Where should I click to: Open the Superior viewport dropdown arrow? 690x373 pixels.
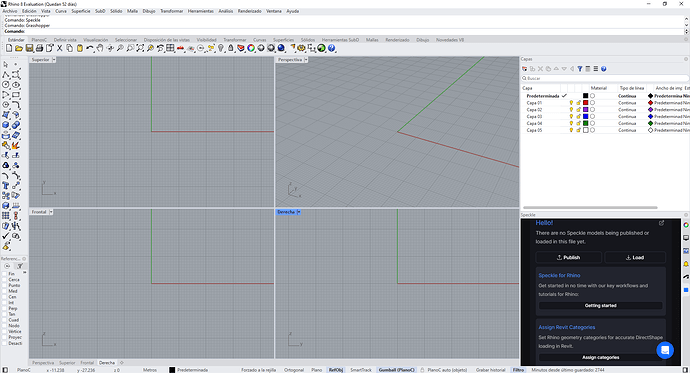pos(54,60)
